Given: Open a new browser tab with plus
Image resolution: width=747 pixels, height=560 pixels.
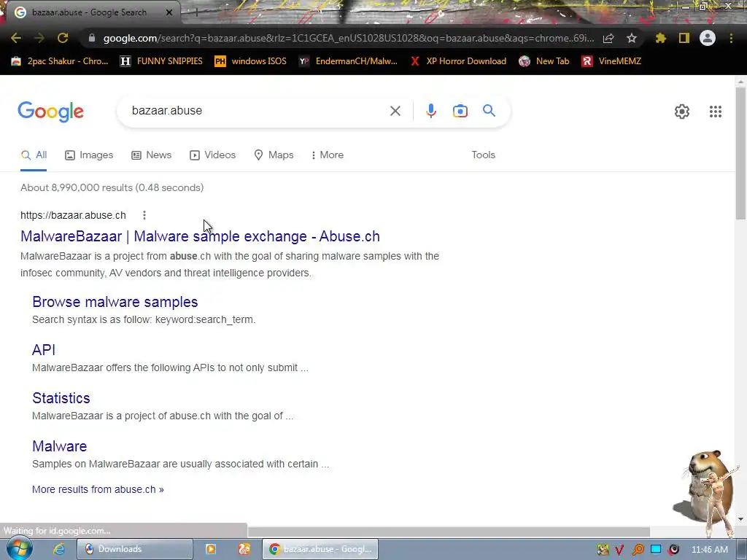Looking at the screenshot, I should [196, 12].
